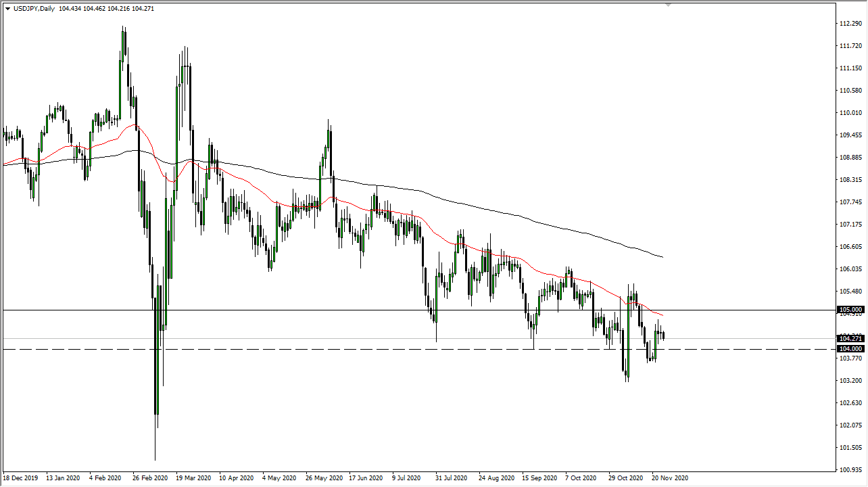Click the 26 May 2020 date label
This screenshot has width=868, height=487.
click(323, 478)
